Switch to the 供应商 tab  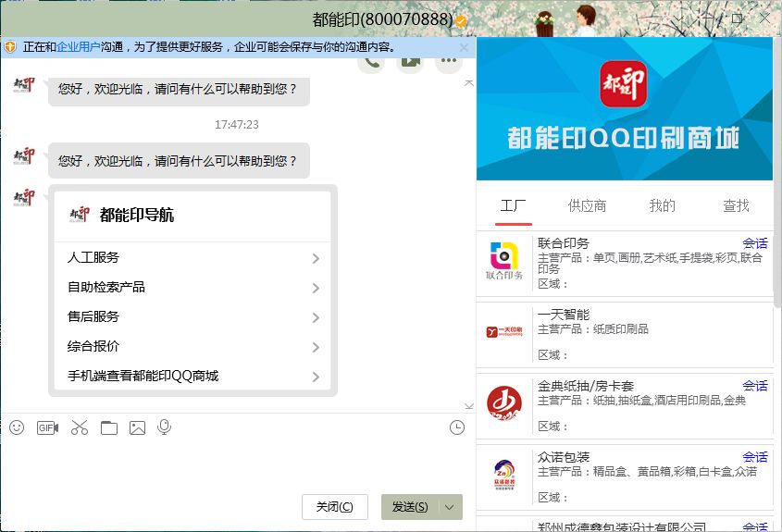[587, 205]
